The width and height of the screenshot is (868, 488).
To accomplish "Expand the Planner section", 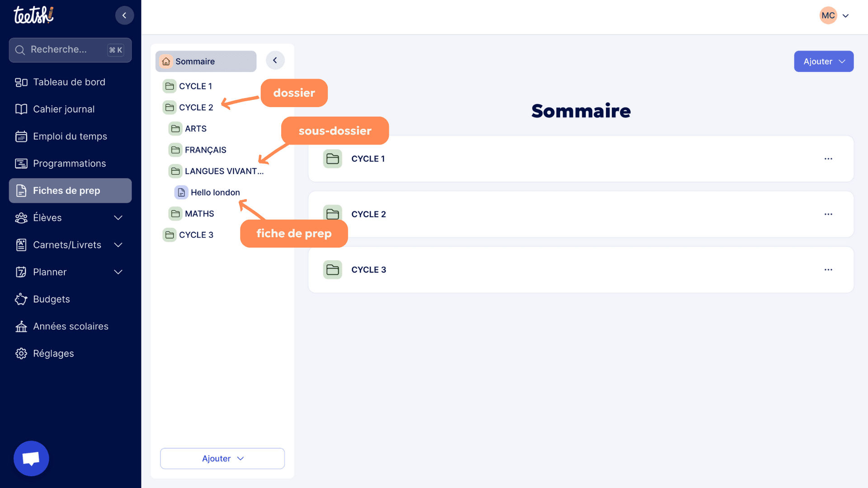I will [x=118, y=272].
